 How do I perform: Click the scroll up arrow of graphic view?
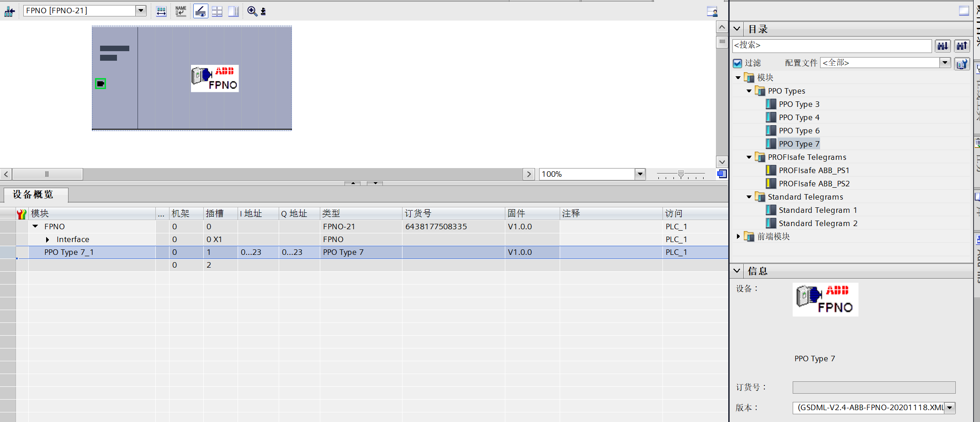(722, 27)
